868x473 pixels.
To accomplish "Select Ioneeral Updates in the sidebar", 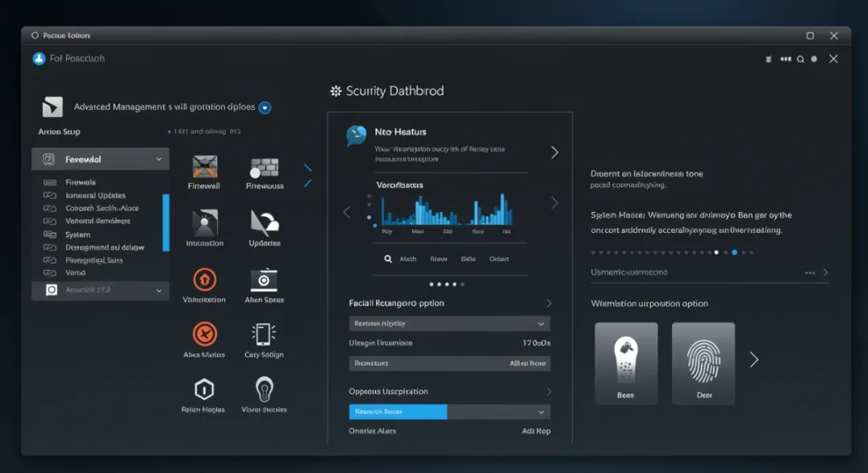I will coord(95,196).
